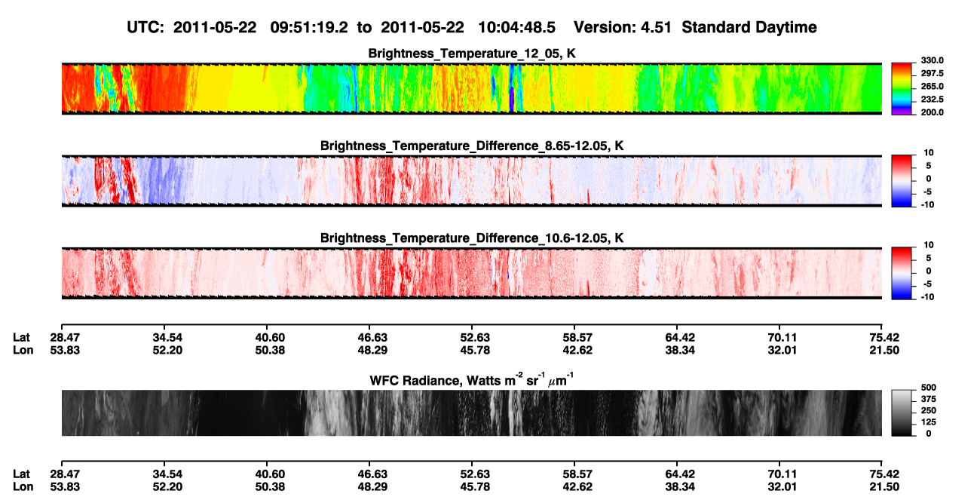Click the rainbow colorbar for Brightness Temperature 12.05
980x503 pixels.
902,88
